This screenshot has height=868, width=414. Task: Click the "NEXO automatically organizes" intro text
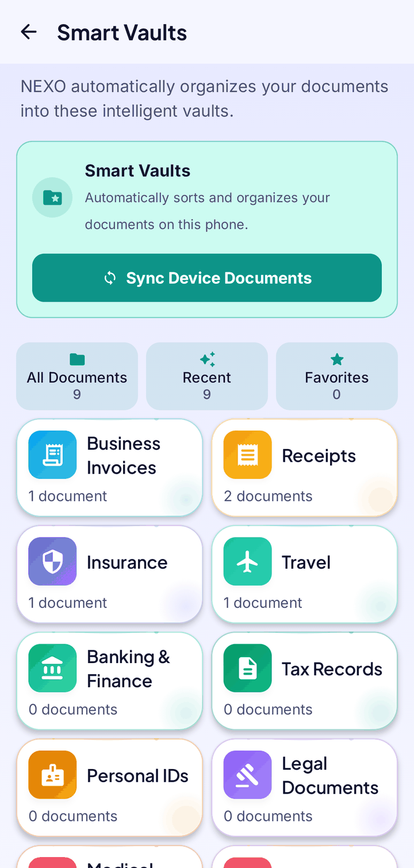[205, 98]
